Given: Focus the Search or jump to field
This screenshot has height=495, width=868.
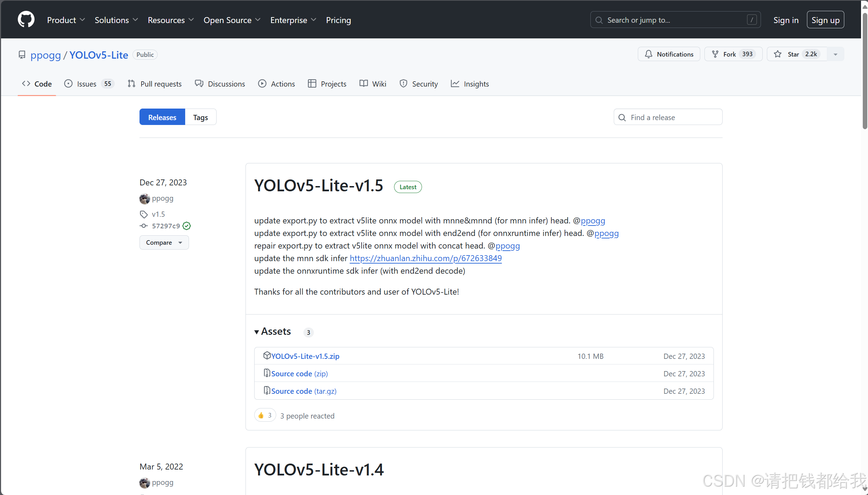Looking at the screenshot, I should coord(675,20).
